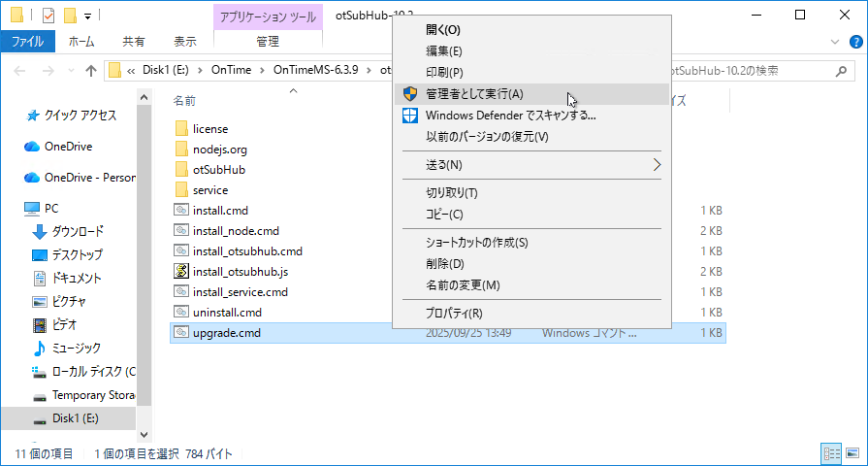Image resolution: width=868 pixels, height=466 pixels.
Task: Open recent locations dropdown beside forward arrow
Action: tap(70, 71)
